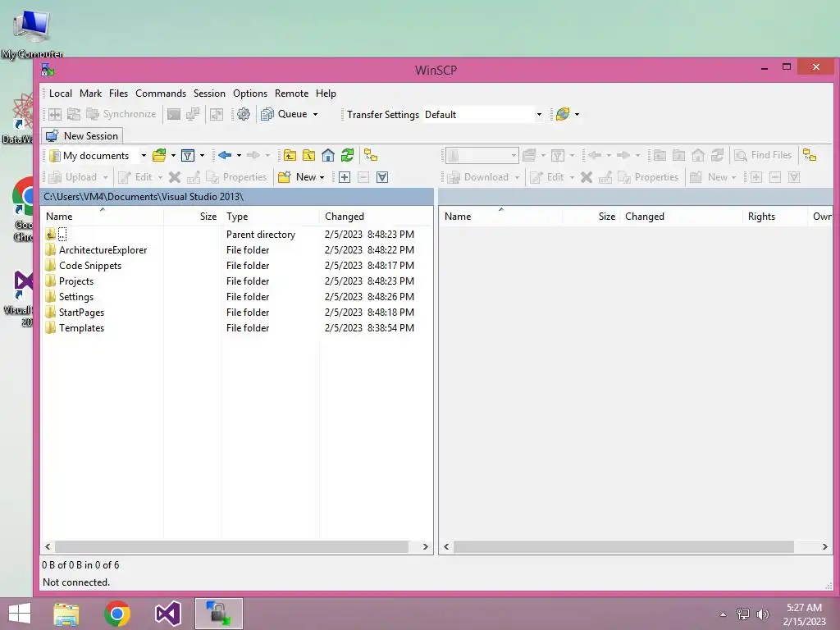Toggle the remote directory tree icon
The image size is (840, 630).
point(810,155)
